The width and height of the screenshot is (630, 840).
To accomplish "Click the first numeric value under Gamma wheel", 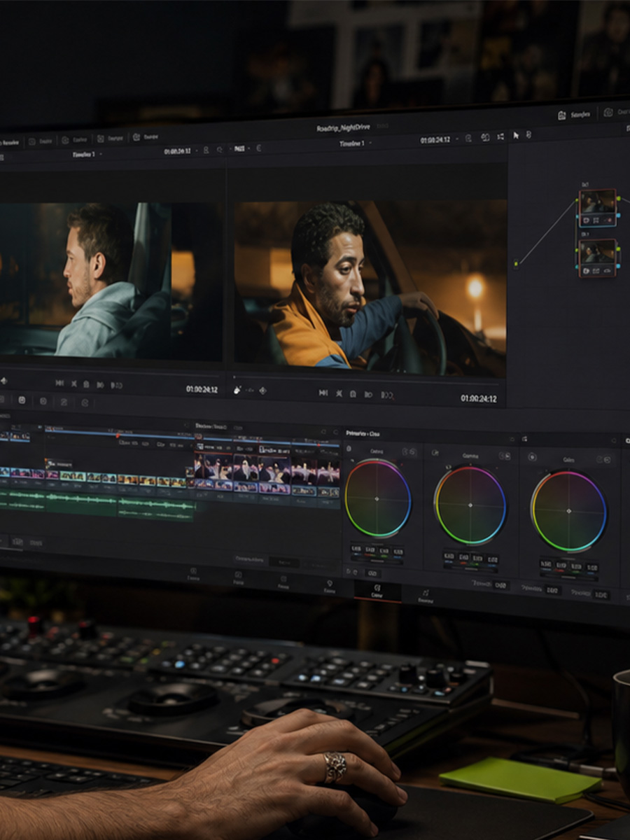I will (449, 556).
